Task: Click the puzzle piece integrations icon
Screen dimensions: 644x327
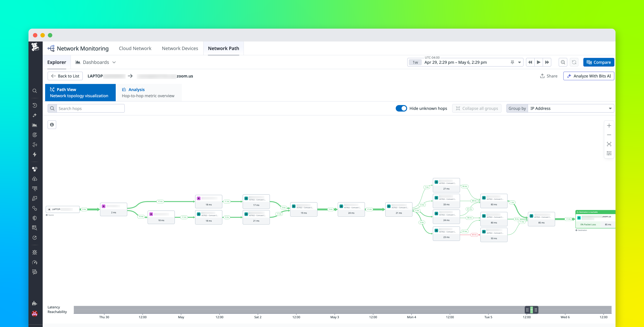Action: 35,303
